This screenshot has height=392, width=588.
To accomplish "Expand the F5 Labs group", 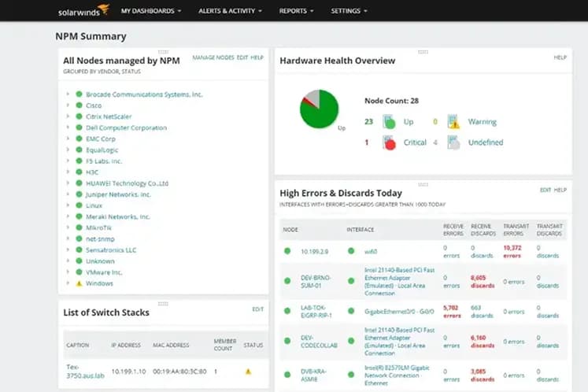I will point(68,161).
